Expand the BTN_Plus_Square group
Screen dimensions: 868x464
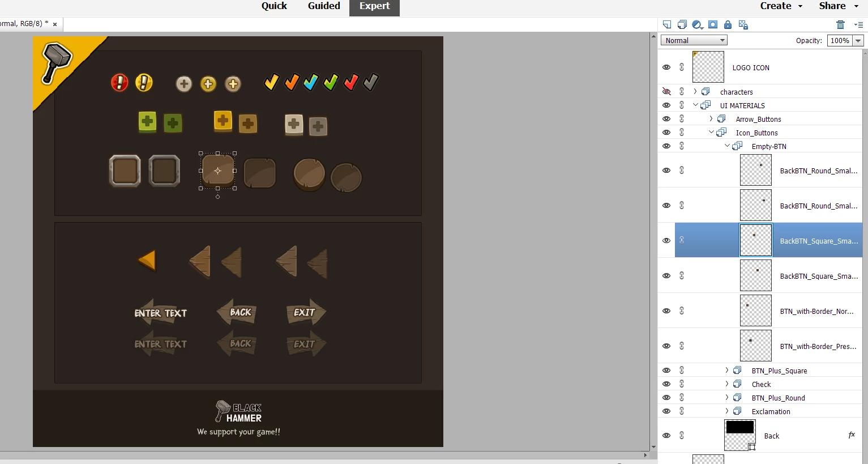click(727, 370)
